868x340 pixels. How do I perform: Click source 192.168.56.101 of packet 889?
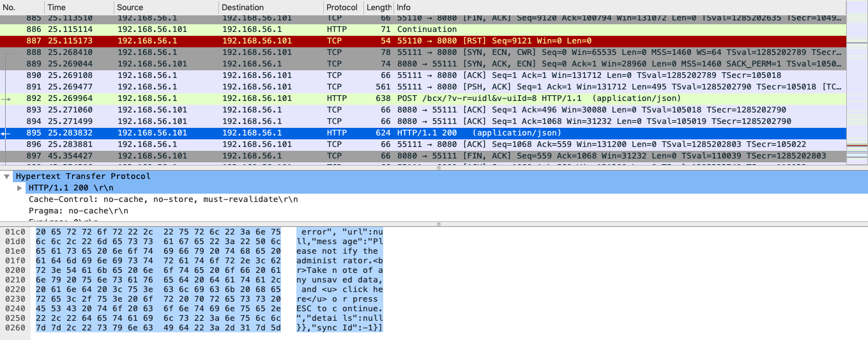153,64
